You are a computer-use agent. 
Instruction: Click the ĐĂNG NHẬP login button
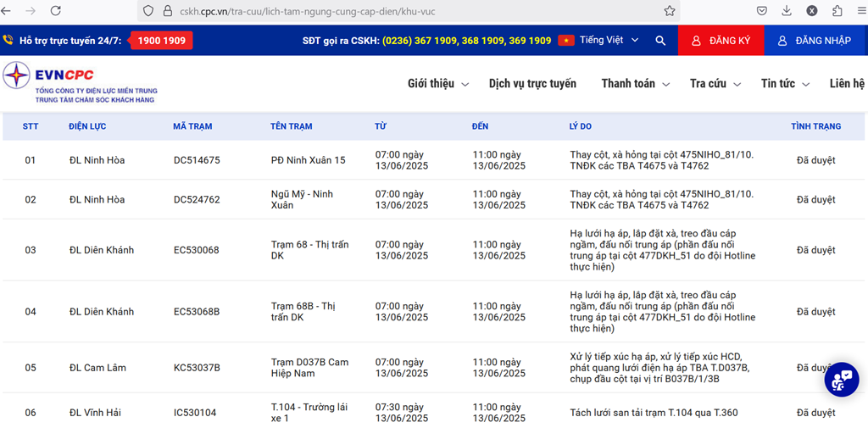(x=816, y=41)
